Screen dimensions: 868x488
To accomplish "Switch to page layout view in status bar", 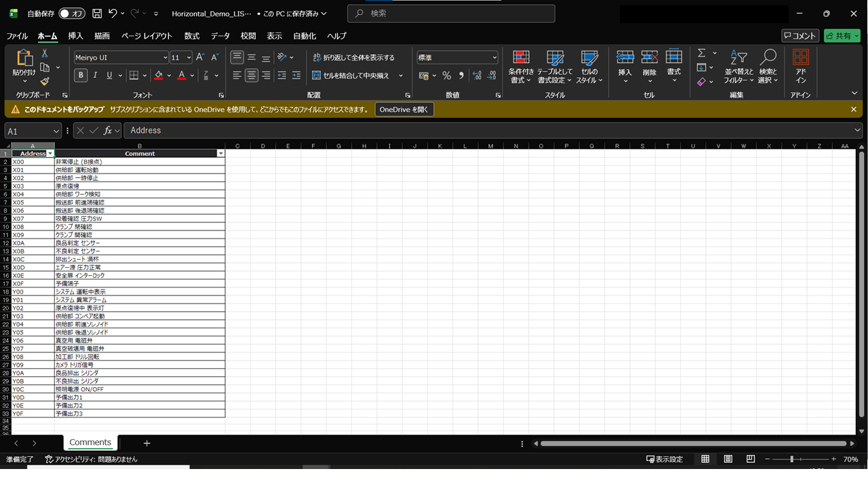I will [728, 459].
